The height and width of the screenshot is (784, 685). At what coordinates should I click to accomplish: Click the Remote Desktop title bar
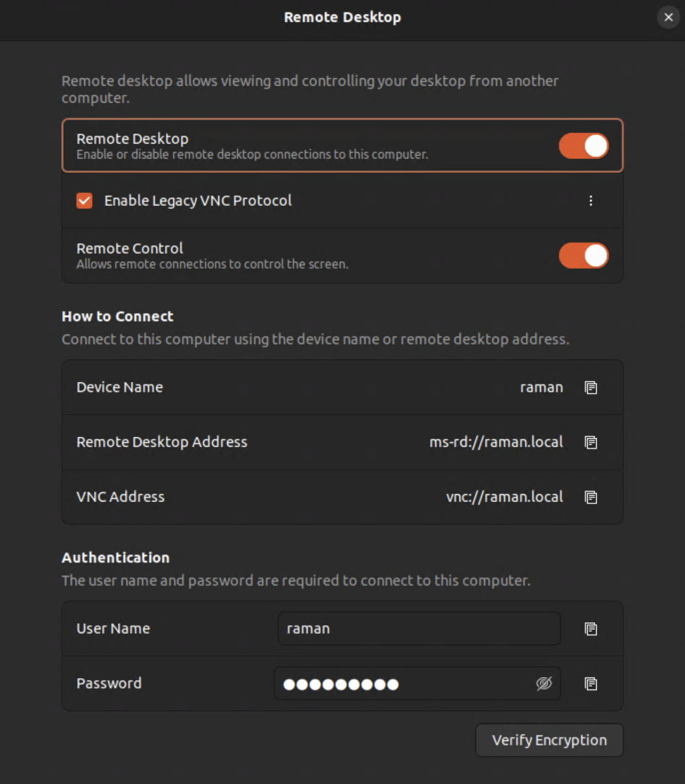tap(342, 17)
